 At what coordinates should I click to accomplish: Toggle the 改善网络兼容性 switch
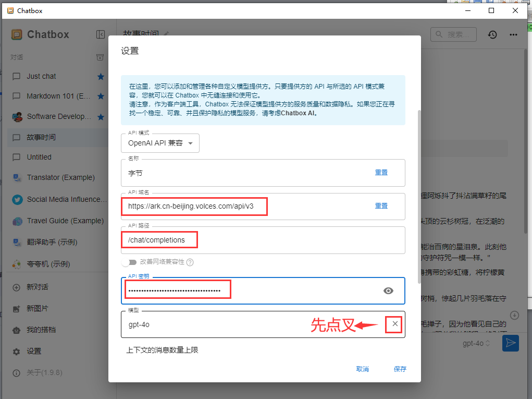coord(130,262)
